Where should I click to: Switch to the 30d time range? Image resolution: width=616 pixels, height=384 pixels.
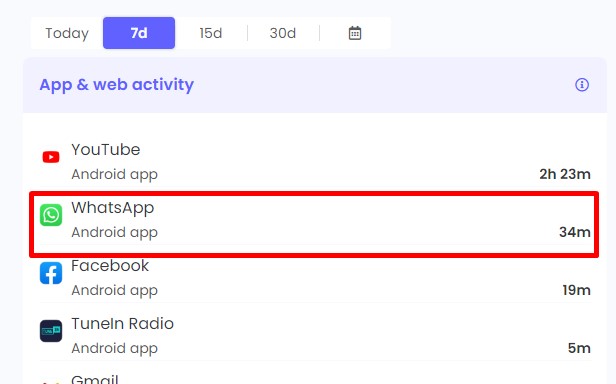tap(283, 33)
